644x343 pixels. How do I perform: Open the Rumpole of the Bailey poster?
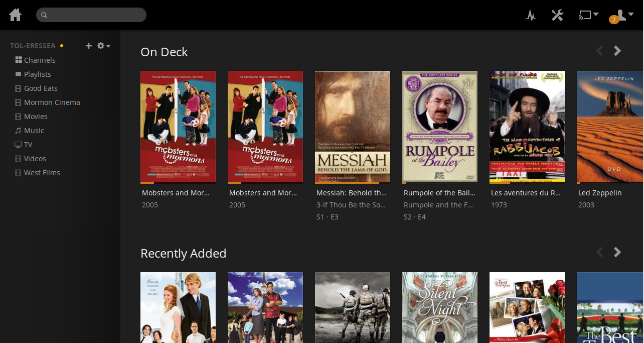tap(440, 127)
